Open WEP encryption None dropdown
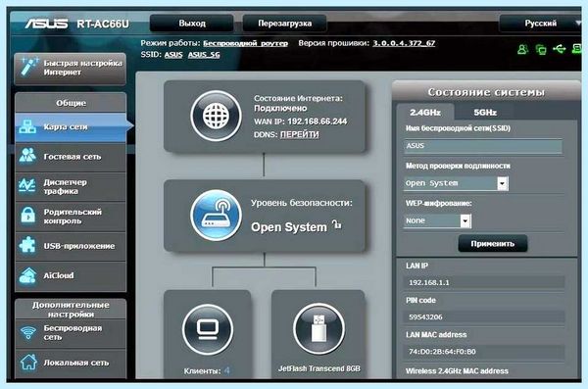 437,220
